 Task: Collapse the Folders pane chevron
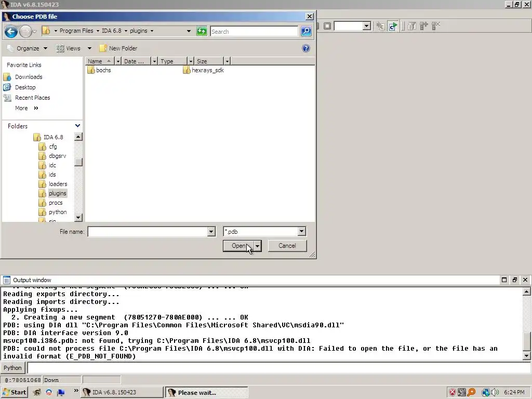click(x=78, y=126)
